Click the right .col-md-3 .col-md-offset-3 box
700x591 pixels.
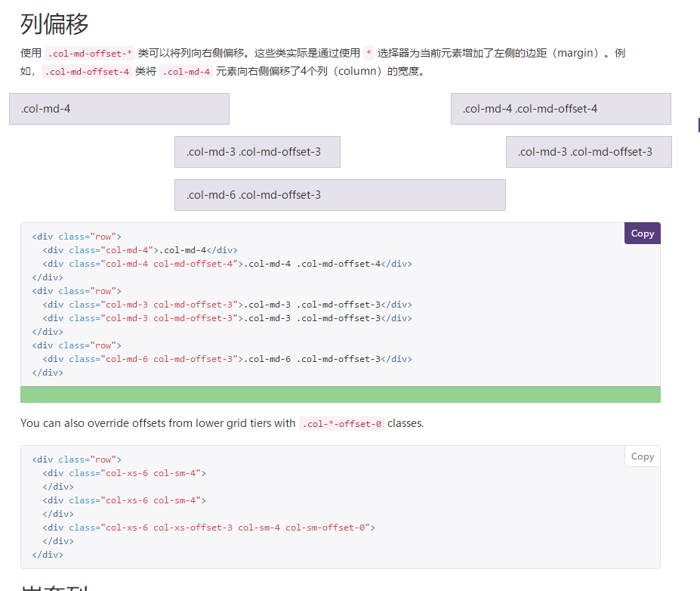pyautogui.click(x=588, y=151)
